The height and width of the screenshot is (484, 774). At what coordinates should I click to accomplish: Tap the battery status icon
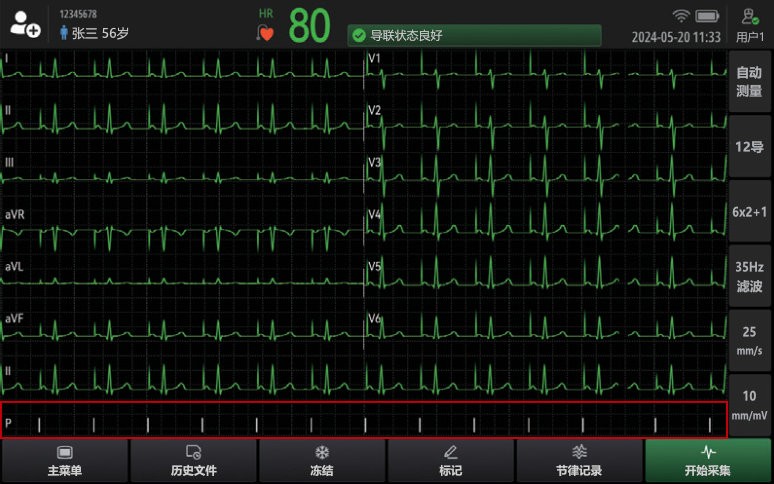(x=708, y=16)
